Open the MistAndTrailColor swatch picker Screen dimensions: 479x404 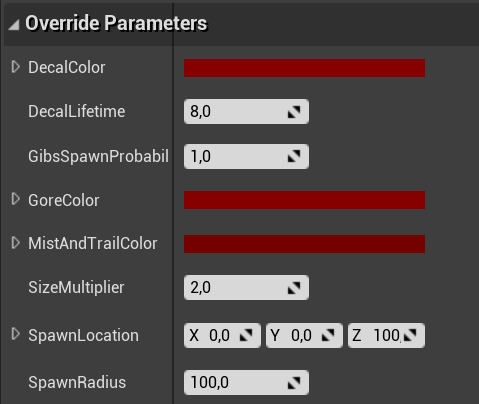[x=304, y=244]
